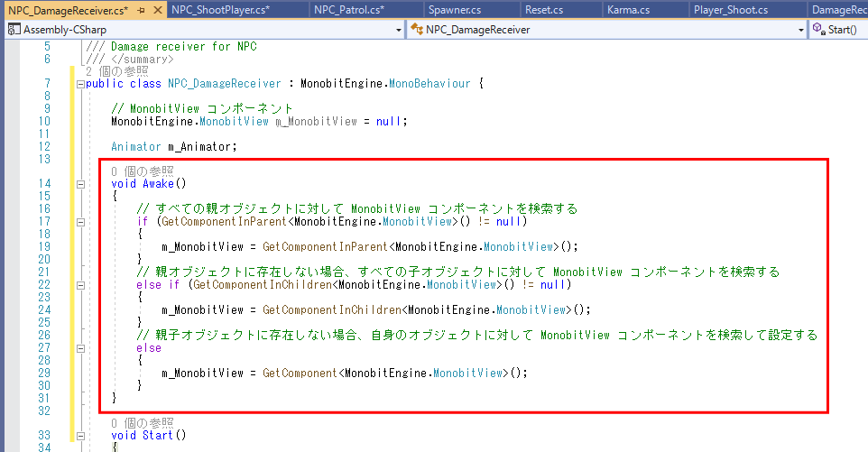Click the NPC_DamageReceiver class icon
Screen dimensions: 868x452
[x=417, y=30]
